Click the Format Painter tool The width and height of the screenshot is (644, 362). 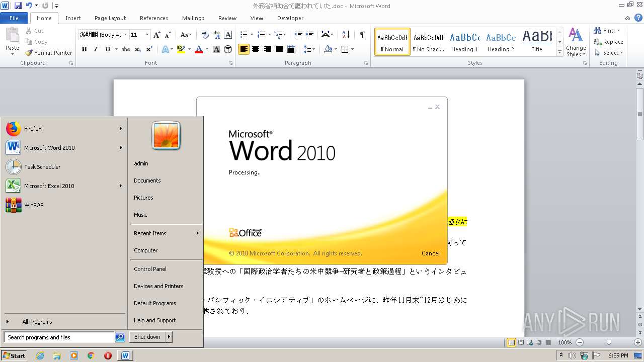click(x=49, y=53)
